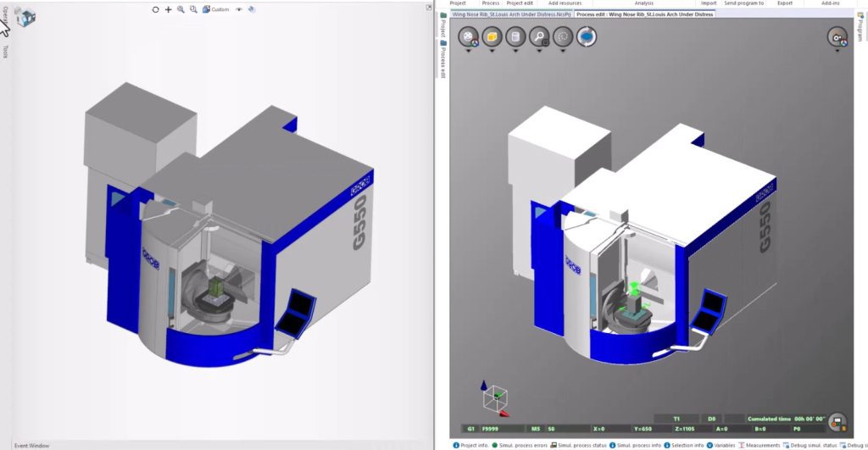The image size is (868, 450).
Task: Expand arrow below top-right camera icon
Action: click(x=837, y=52)
